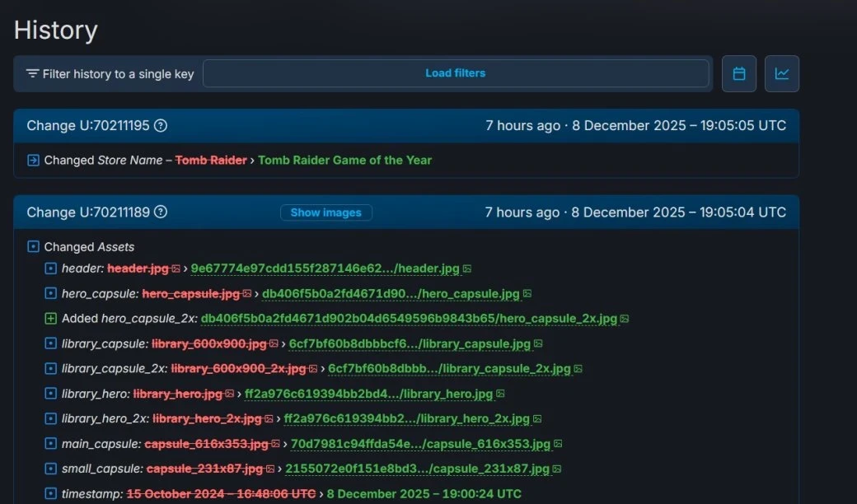This screenshot has height=504, width=857.
Task: Open the history chart graph icon
Action: point(781,74)
